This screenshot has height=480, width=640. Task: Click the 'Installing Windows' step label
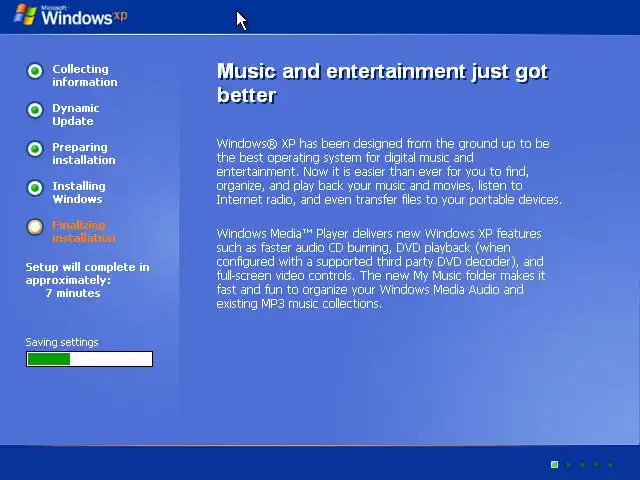pyautogui.click(x=79, y=192)
